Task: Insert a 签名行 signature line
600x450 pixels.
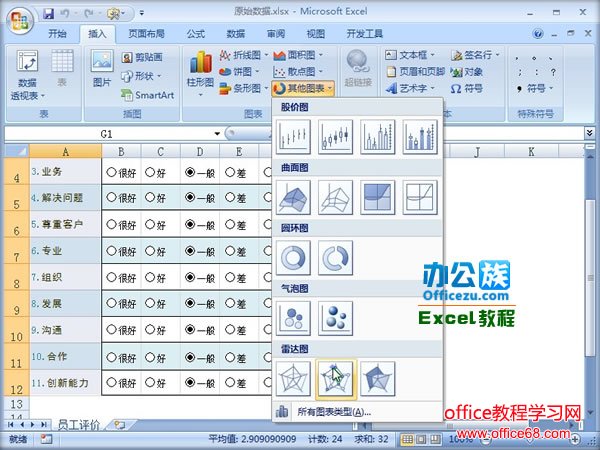Action: pyautogui.click(x=475, y=55)
